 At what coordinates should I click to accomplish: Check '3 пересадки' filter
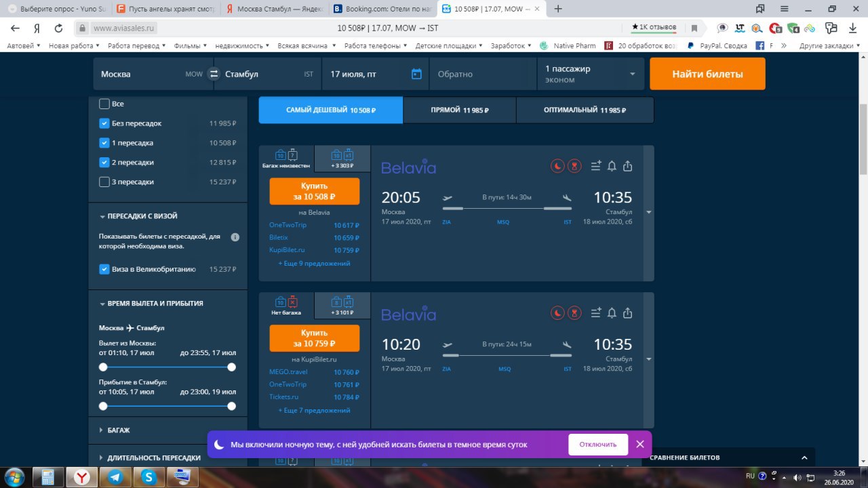[x=104, y=182]
